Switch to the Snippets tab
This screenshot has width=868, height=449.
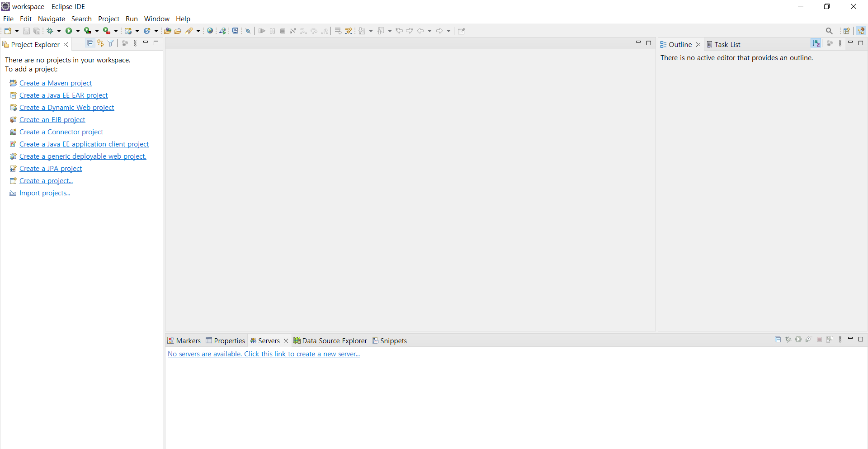tap(390, 340)
